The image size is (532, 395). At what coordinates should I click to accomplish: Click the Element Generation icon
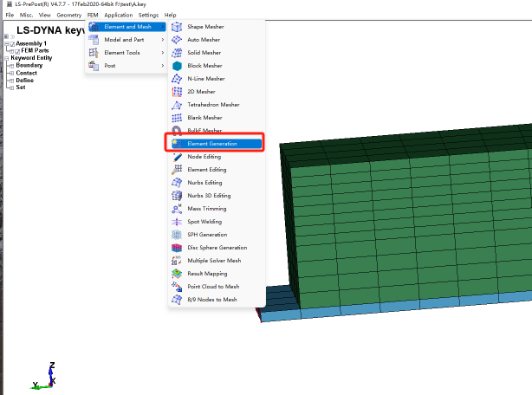pos(177,144)
